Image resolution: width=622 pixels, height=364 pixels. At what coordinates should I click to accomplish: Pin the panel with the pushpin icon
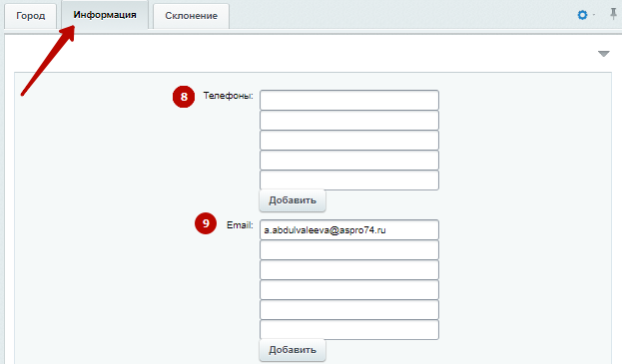(613, 14)
